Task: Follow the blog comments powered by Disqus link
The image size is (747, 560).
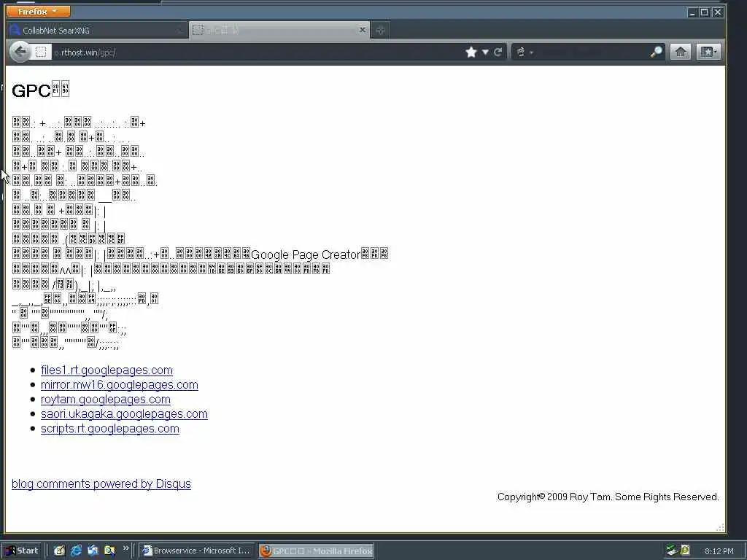Action: pyautogui.click(x=101, y=484)
